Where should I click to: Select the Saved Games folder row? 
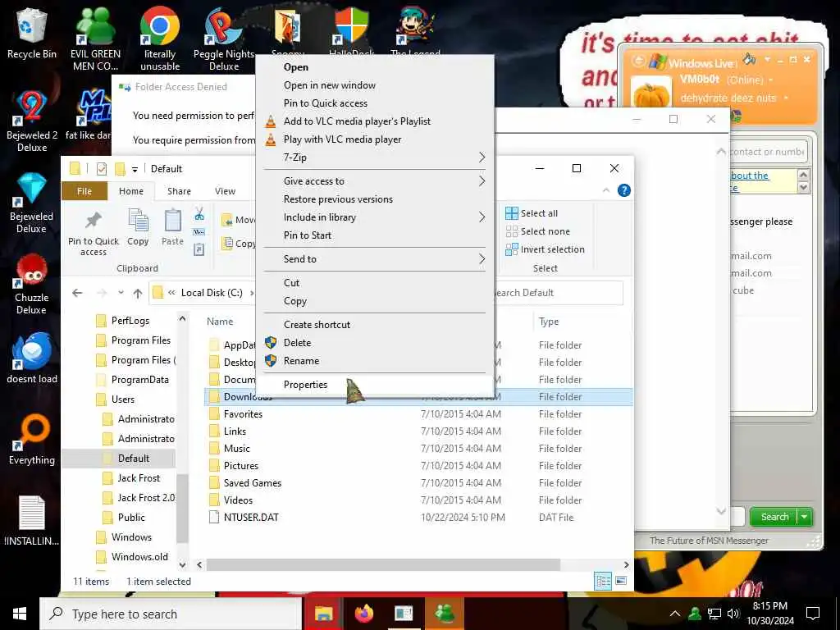pyautogui.click(x=418, y=483)
